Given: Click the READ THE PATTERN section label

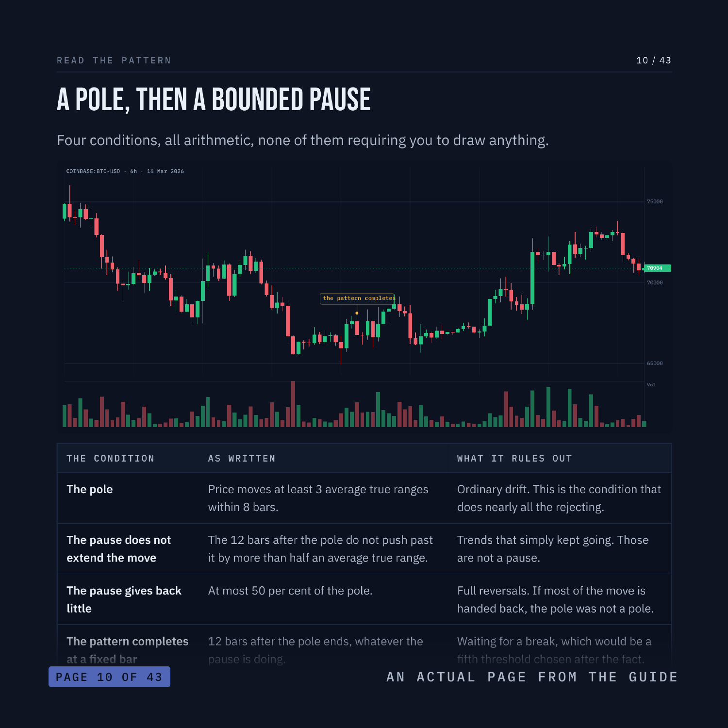Looking at the screenshot, I should click(114, 60).
